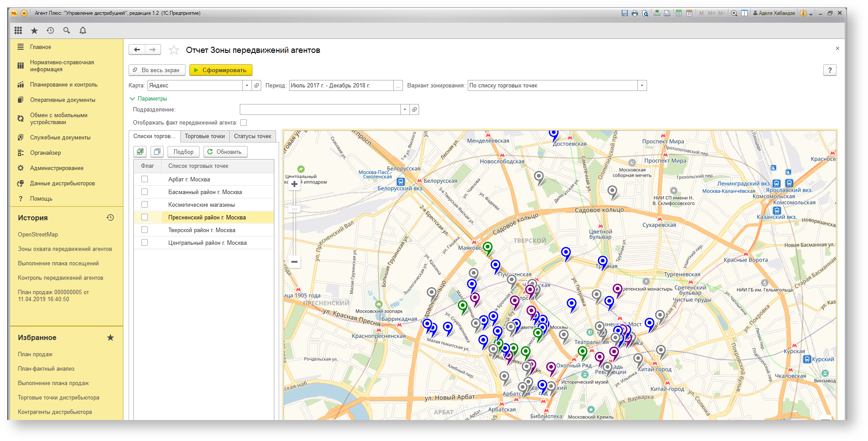The width and height of the screenshot is (868, 441).
Task: Click the Сформировать button
Action: tap(221, 70)
